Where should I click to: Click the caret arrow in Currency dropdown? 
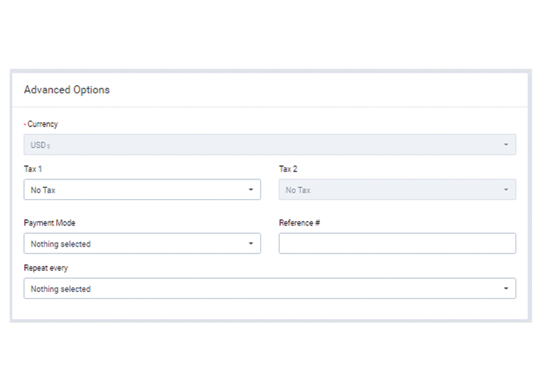[506, 145]
